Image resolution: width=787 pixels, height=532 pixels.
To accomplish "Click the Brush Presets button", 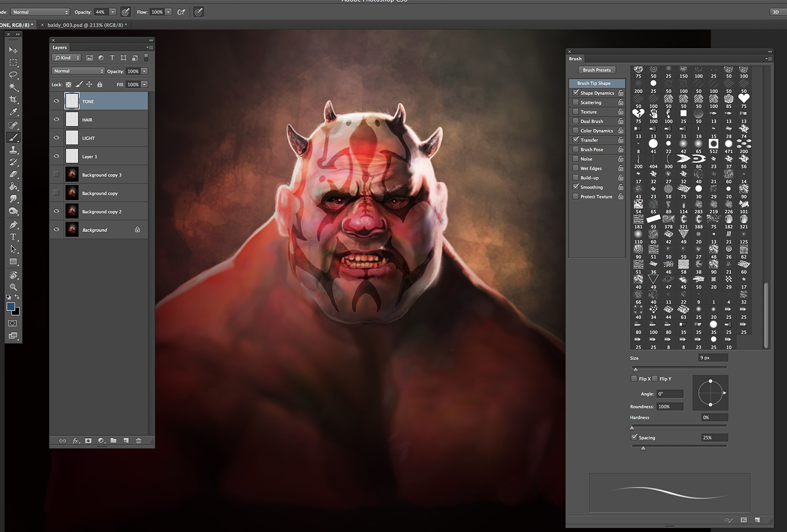I will tap(597, 70).
